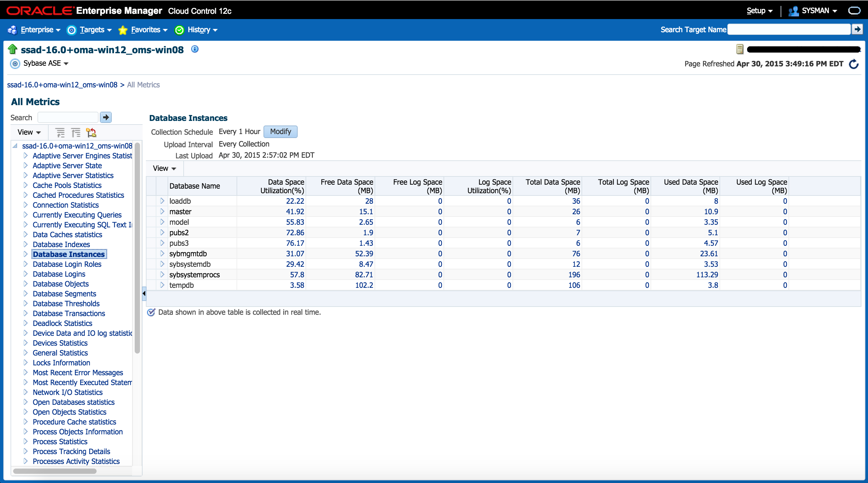Screen dimensions: 868x483
Task: Click the collapse all tree icon
Action: tap(76, 132)
